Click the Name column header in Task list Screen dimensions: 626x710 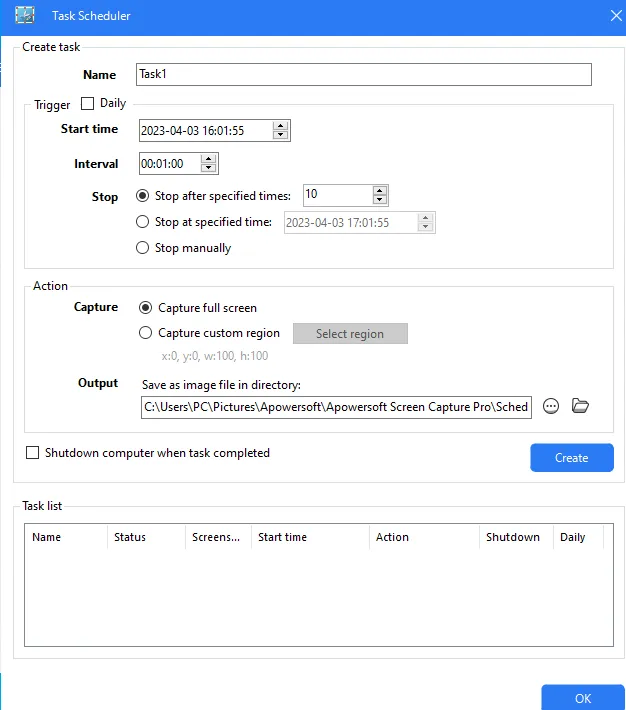click(66, 537)
